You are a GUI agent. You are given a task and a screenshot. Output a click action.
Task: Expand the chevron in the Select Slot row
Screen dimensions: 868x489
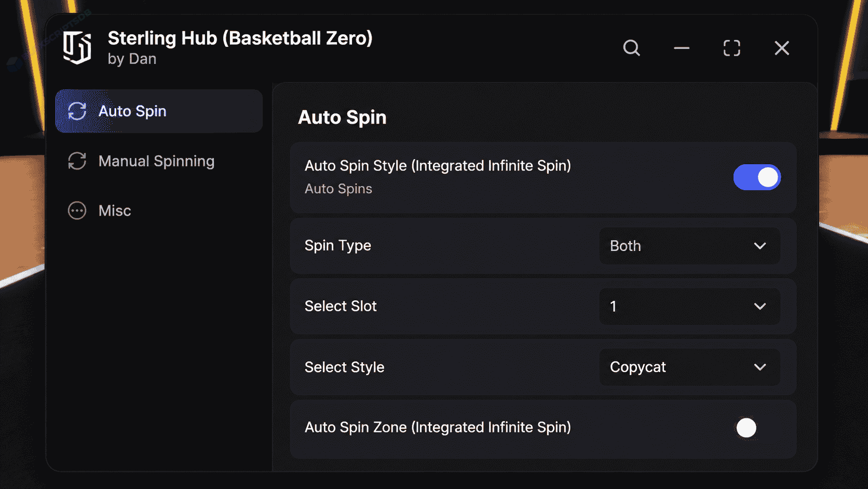click(759, 307)
